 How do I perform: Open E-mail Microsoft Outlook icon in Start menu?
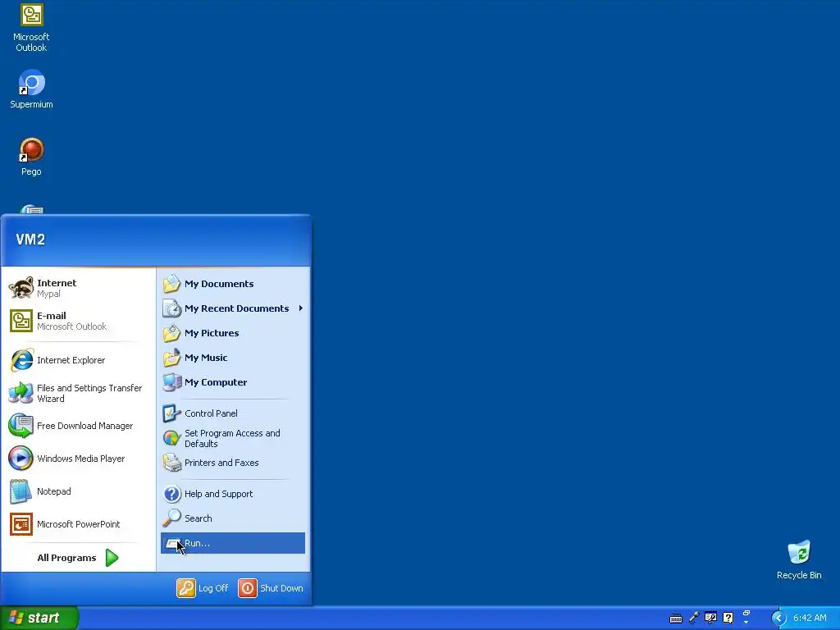[x=21, y=321]
